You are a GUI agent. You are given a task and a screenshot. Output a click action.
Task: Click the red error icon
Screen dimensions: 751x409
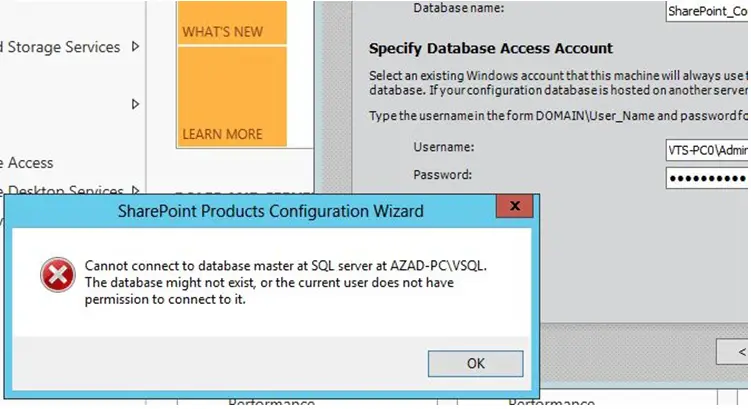coord(56,275)
